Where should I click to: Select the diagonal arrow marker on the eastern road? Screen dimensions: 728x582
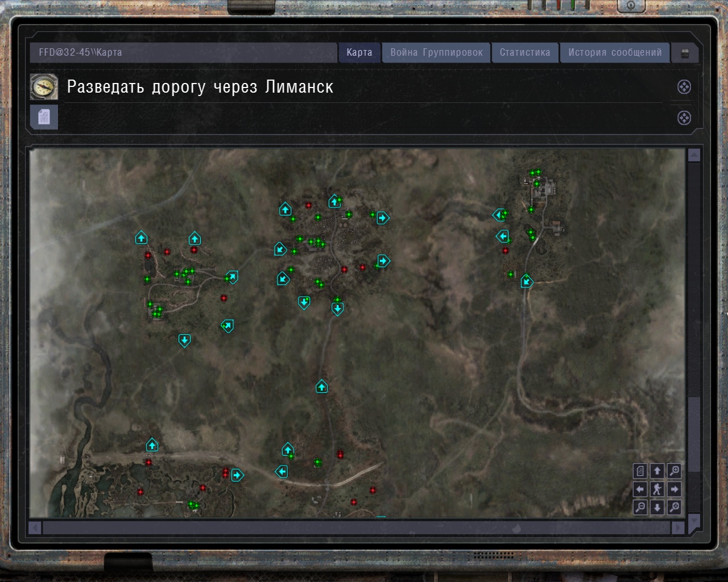point(527,280)
